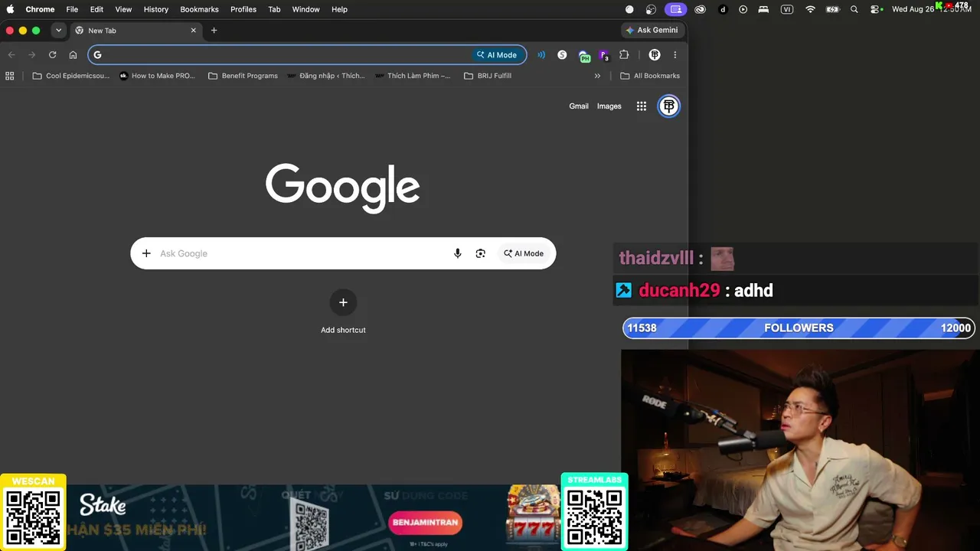The image size is (980, 551).
Task: Open the screen sharing menu bar icon
Action: [x=676, y=9]
